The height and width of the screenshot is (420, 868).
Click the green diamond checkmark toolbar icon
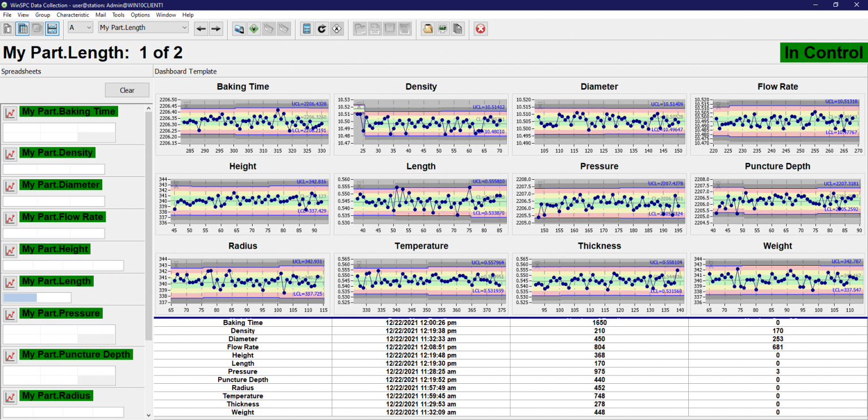pyautogui.click(x=254, y=28)
